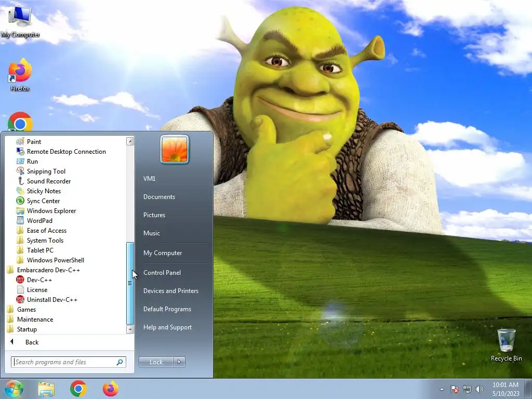Open Windows Explorer icon in list
Viewport: 532px width, 399px height.
pos(20,211)
